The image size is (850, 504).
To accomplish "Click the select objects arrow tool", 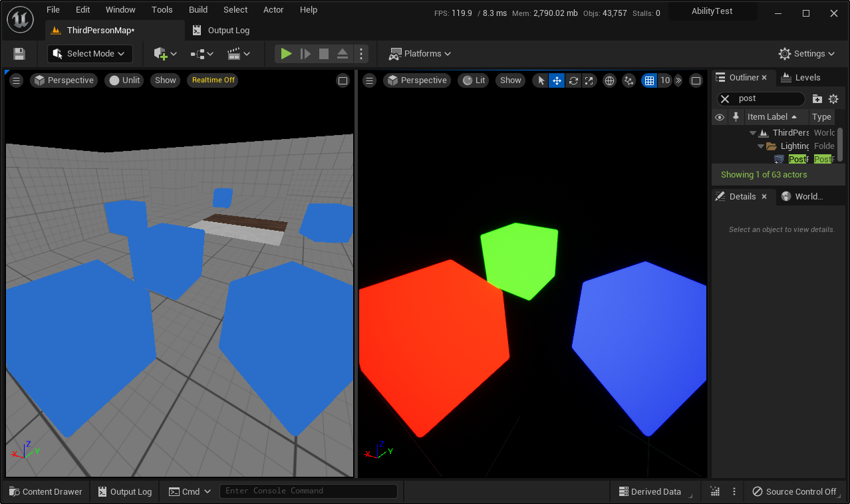I will tap(541, 80).
